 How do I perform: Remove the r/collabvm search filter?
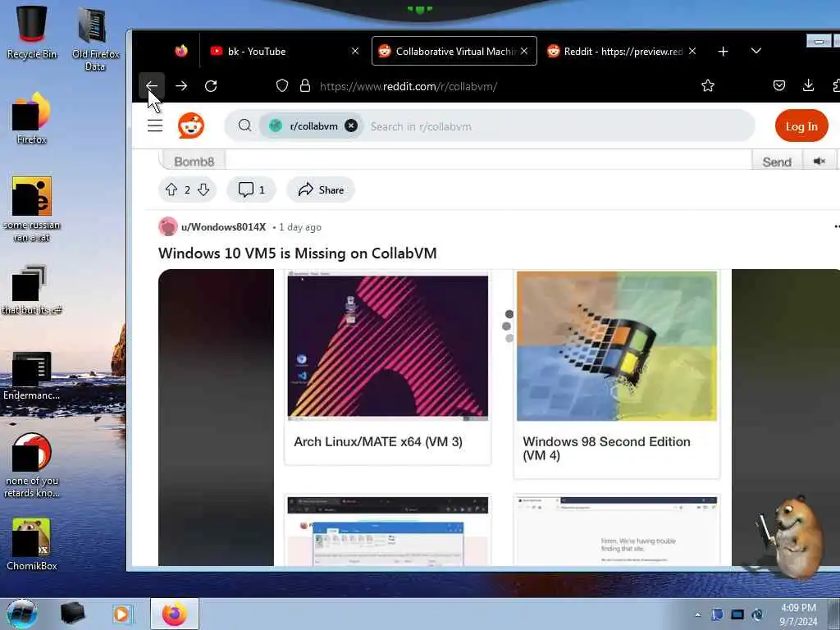[x=351, y=126]
